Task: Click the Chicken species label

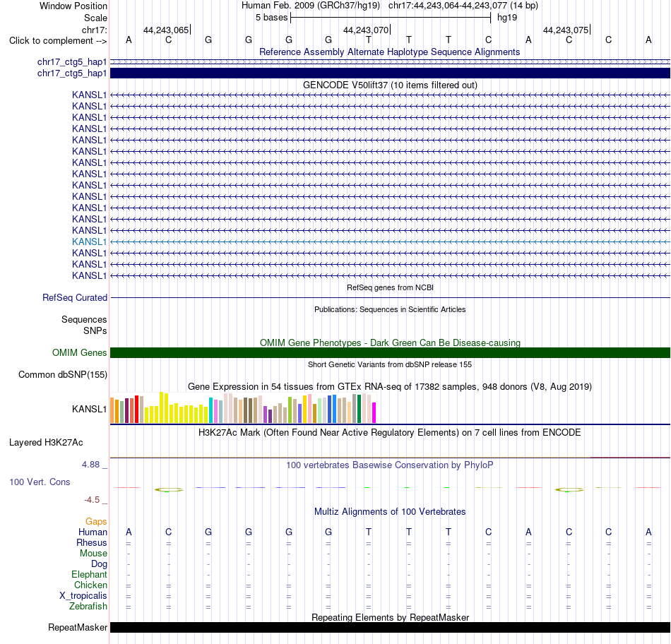Action: click(x=90, y=585)
